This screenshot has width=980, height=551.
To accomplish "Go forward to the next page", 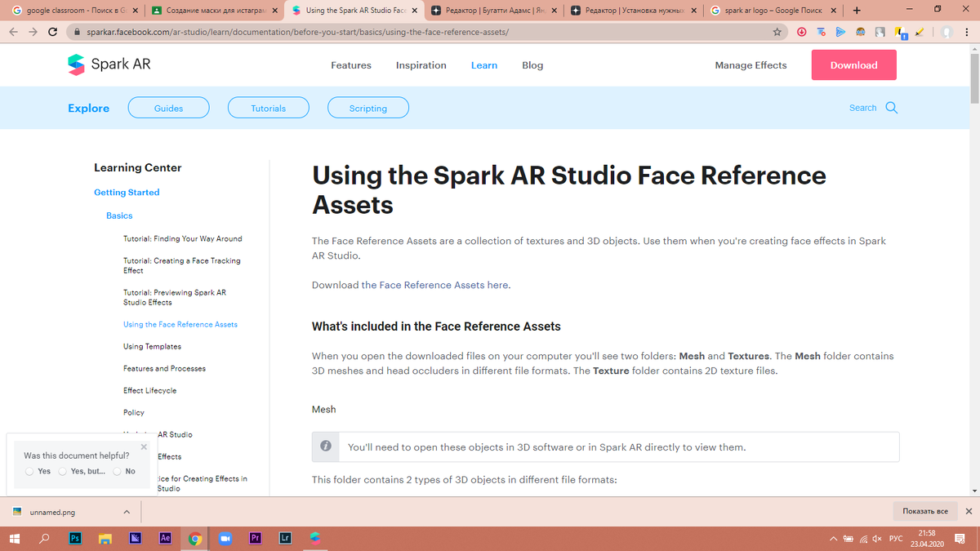I will (33, 33).
